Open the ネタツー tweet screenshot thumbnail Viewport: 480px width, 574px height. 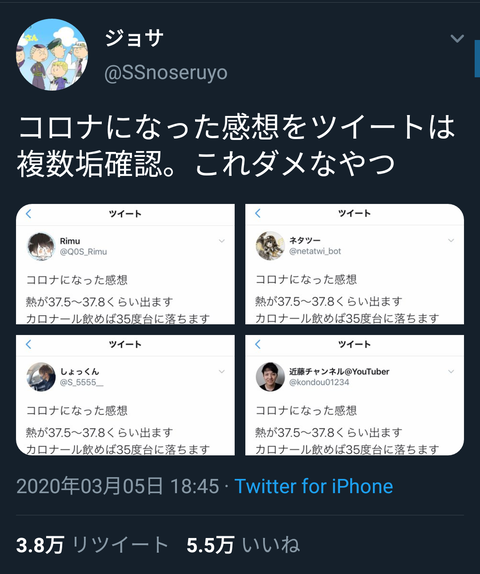[354, 264]
